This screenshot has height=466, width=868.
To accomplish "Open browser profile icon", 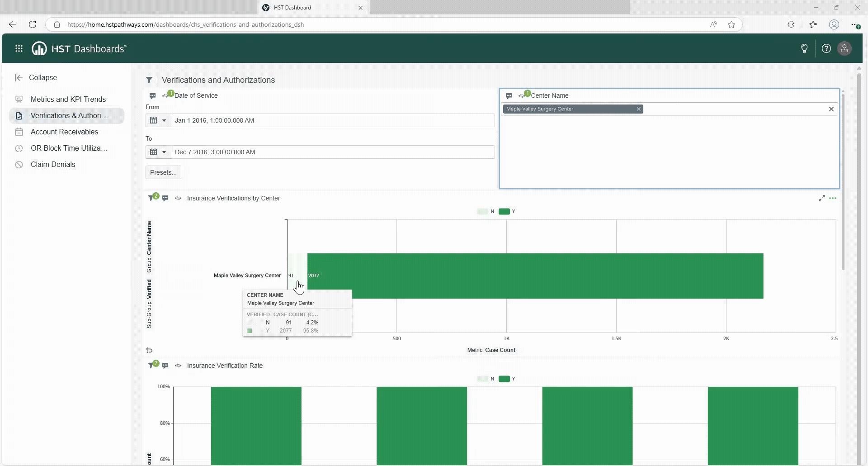I will coord(834,24).
